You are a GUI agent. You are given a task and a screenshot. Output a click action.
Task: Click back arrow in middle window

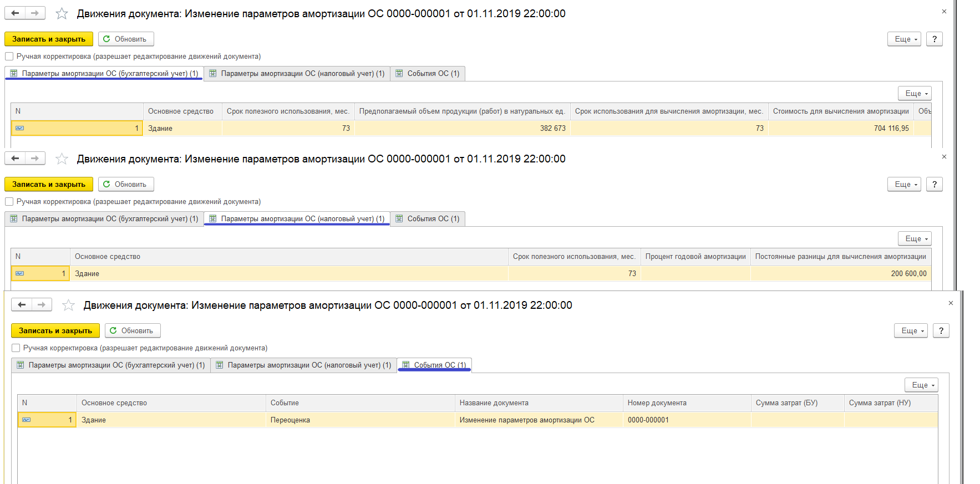coord(15,158)
